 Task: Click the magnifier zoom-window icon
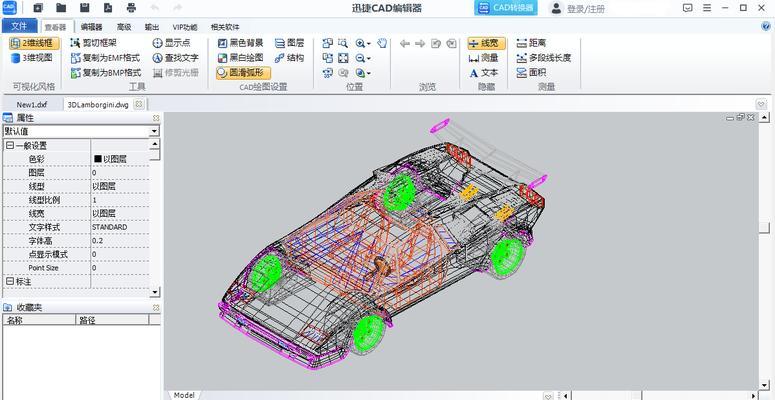[343, 43]
